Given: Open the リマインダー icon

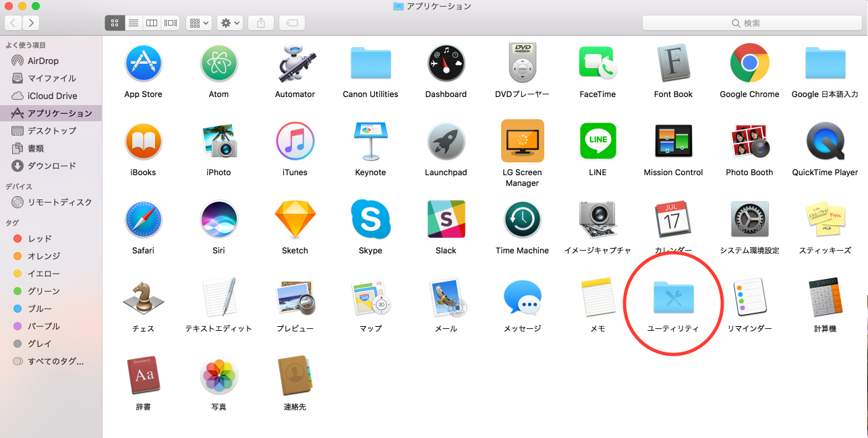Looking at the screenshot, I should 749,297.
